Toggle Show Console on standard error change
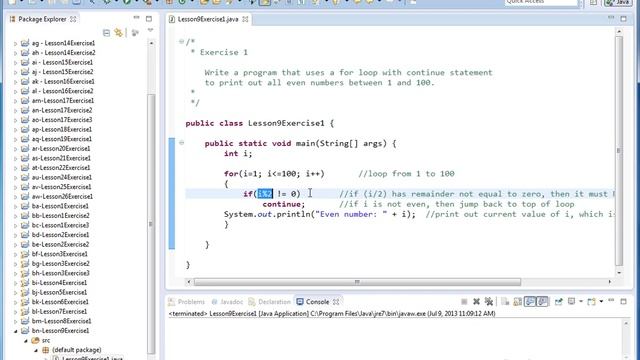Image resolution: width=640 pixels, height=360 pixels. pos(542,302)
